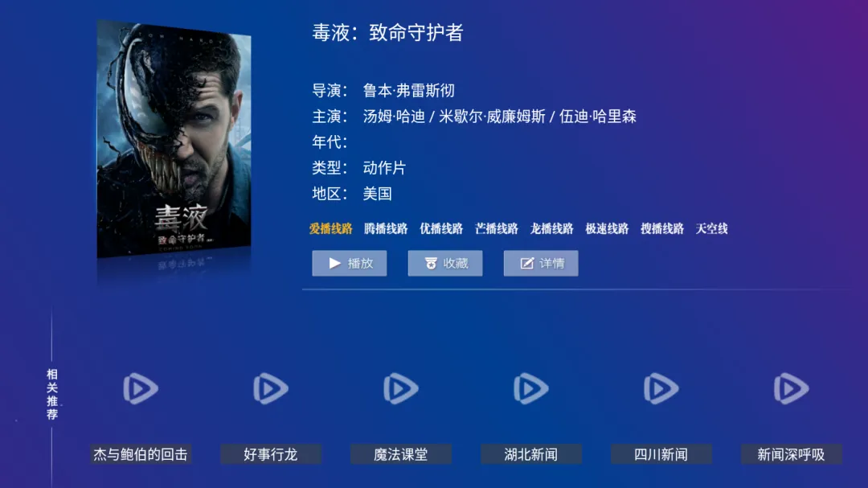
Task: Switch to 天空线 source
Action: 712,229
